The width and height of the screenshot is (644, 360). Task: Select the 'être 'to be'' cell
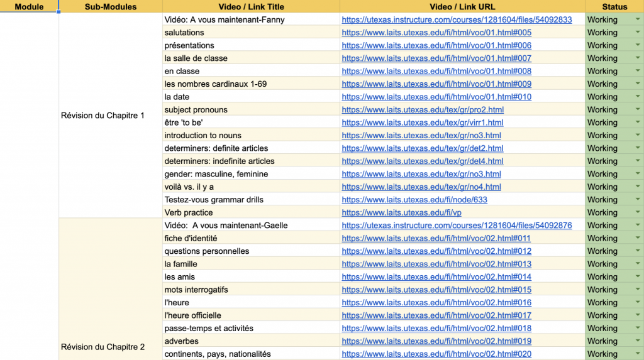tap(251, 123)
